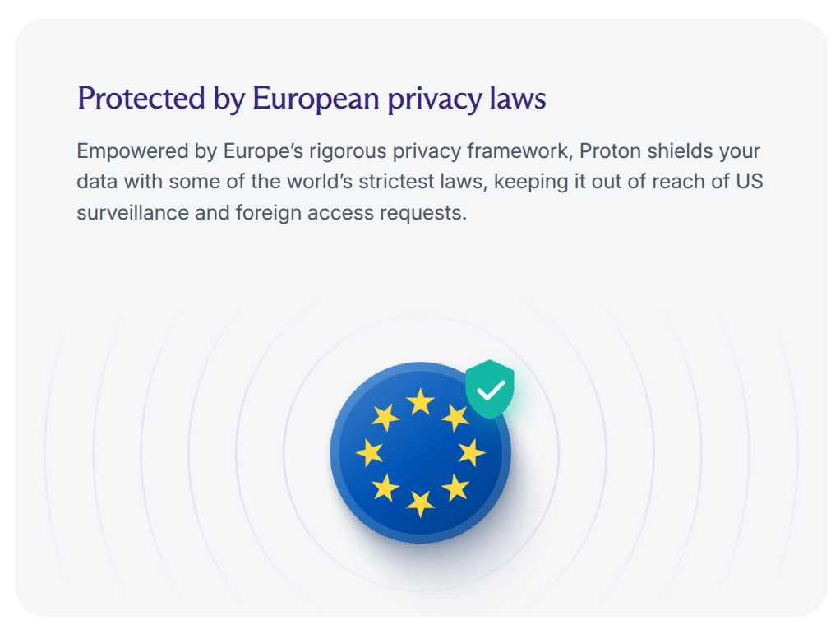Click the white checkmark inside the shield

pyautogui.click(x=491, y=391)
